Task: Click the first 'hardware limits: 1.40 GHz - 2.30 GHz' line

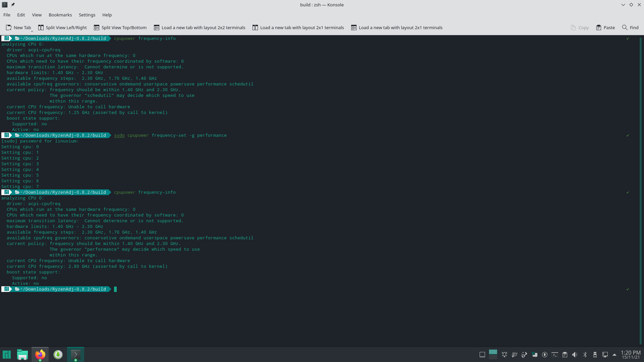Action: [x=55, y=72]
